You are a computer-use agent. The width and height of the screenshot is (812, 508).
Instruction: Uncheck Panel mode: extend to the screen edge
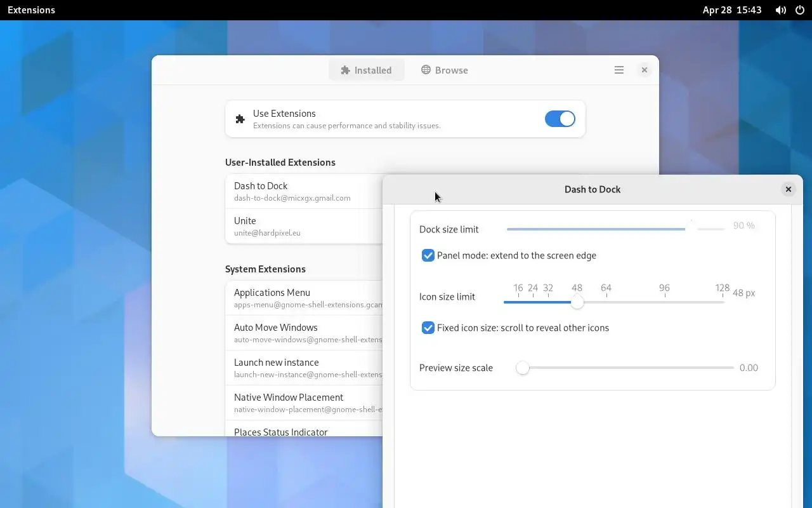point(428,255)
